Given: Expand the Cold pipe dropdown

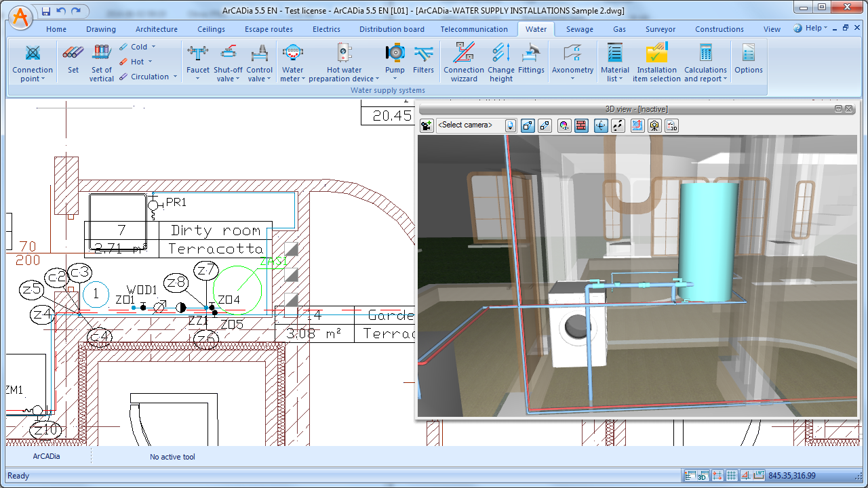Looking at the screenshot, I should (153, 47).
